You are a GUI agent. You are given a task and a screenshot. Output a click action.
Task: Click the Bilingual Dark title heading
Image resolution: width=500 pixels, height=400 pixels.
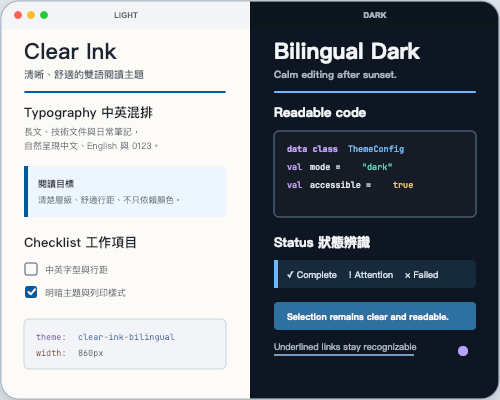pos(347,52)
